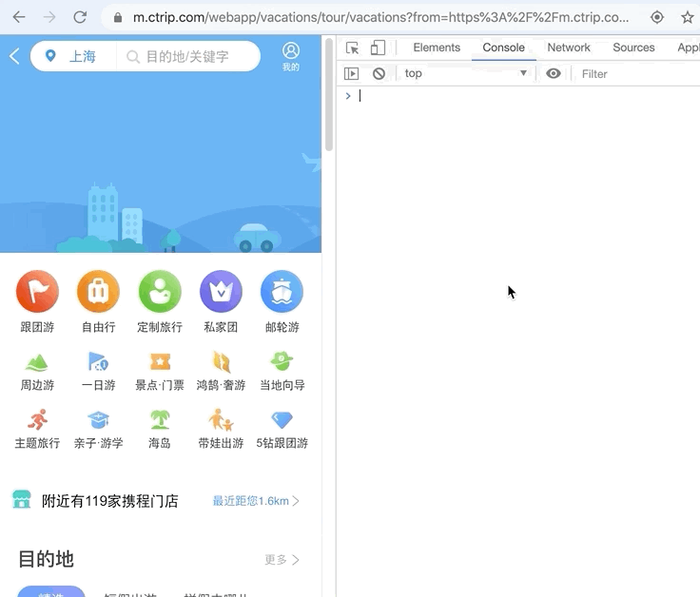Bookmark the page with star icon
The height and width of the screenshot is (597, 700).
click(687, 17)
